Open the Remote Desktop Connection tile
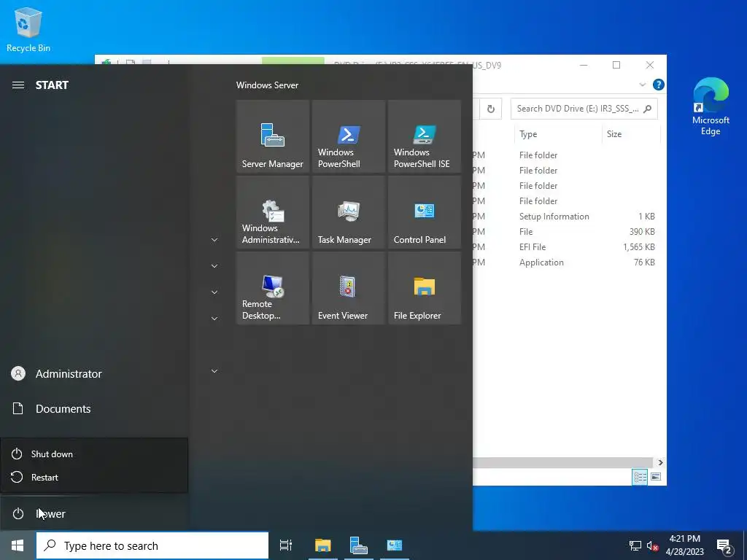The height and width of the screenshot is (560, 747). point(273,288)
